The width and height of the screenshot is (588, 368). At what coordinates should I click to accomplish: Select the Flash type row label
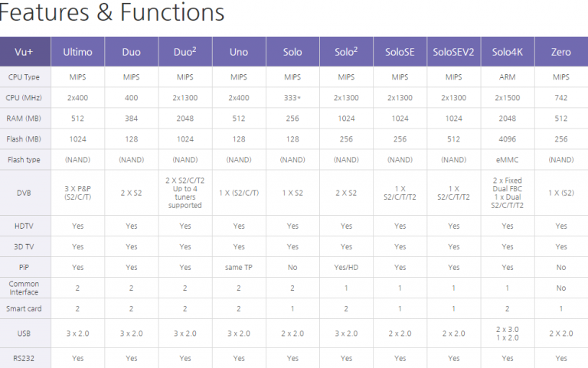pos(24,159)
